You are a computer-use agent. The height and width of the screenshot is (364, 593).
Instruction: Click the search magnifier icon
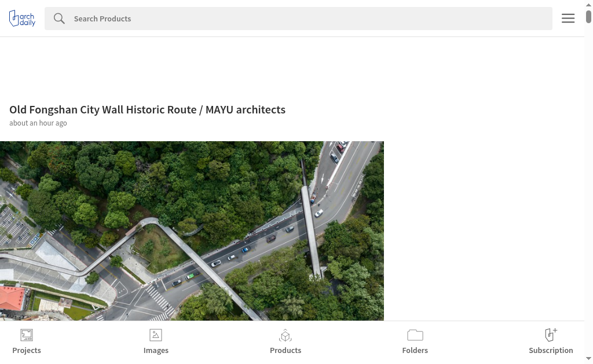coord(59,19)
